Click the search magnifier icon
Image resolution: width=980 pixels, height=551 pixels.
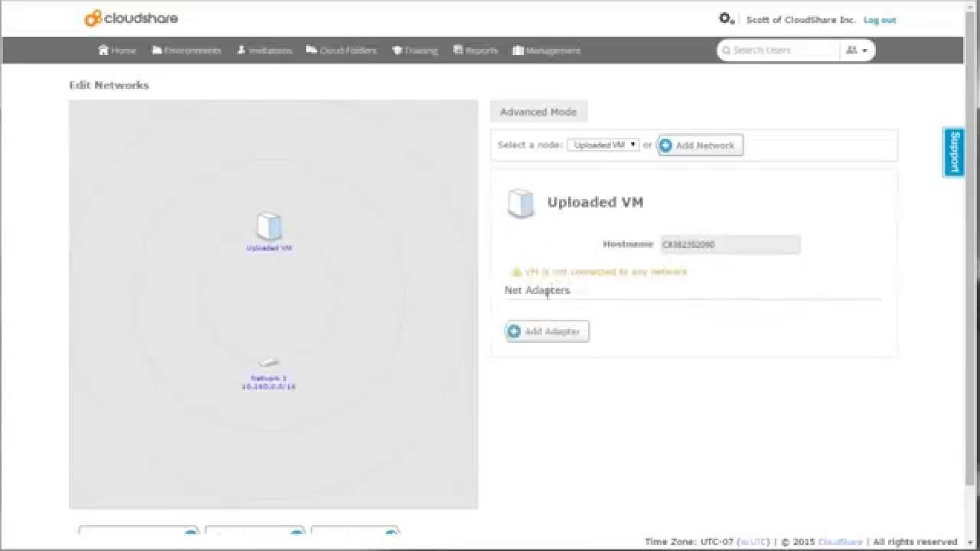coord(727,51)
